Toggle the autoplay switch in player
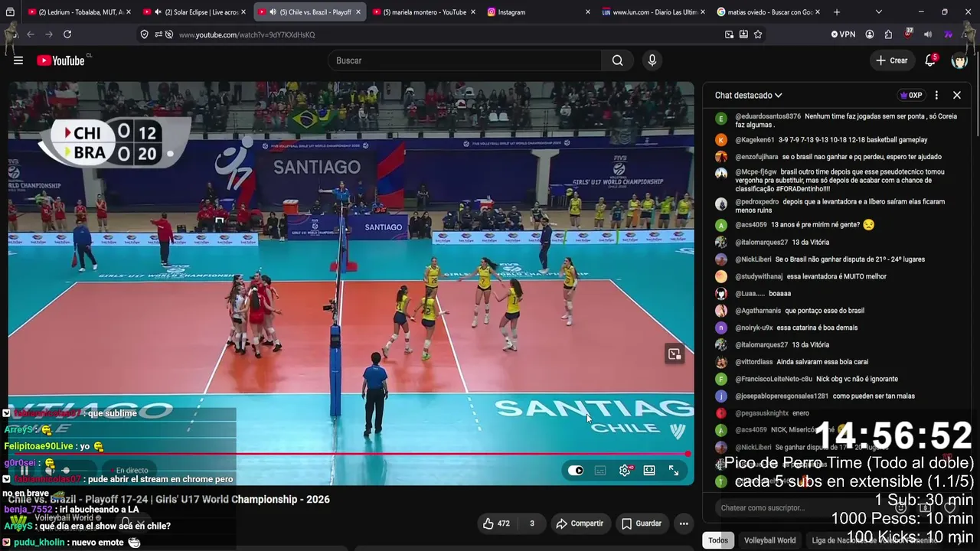This screenshot has width=980, height=551. (x=576, y=471)
